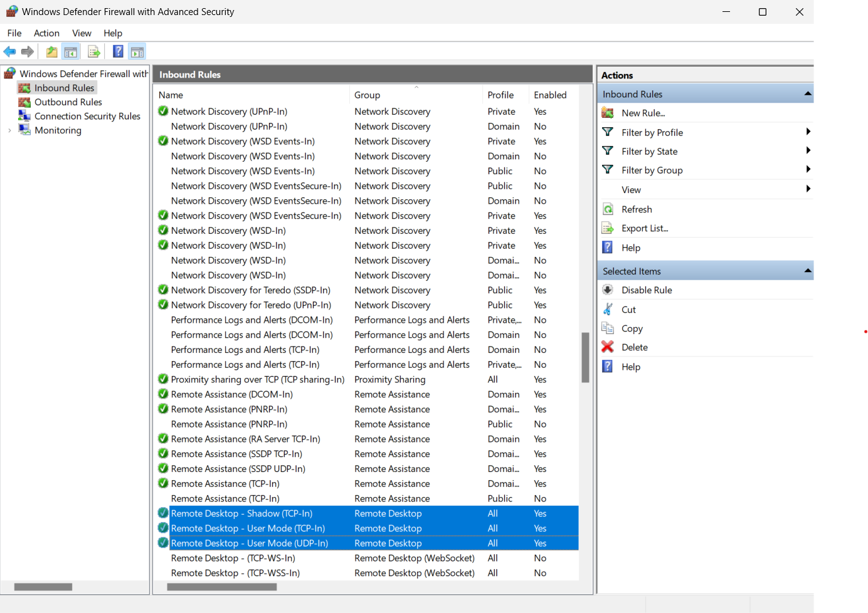
Task: Click the green check icon for Network Discovery (UPnP-In)
Action: tap(163, 111)
